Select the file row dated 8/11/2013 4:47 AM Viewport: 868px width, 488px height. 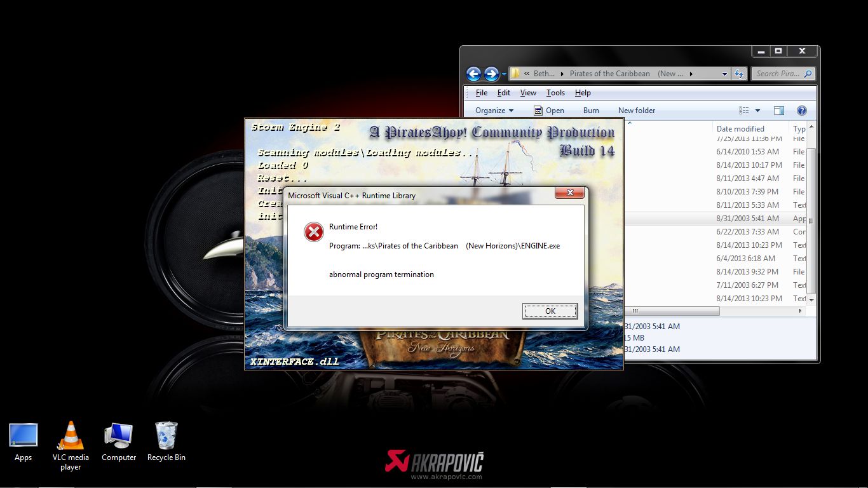click(x=716, y=179)
